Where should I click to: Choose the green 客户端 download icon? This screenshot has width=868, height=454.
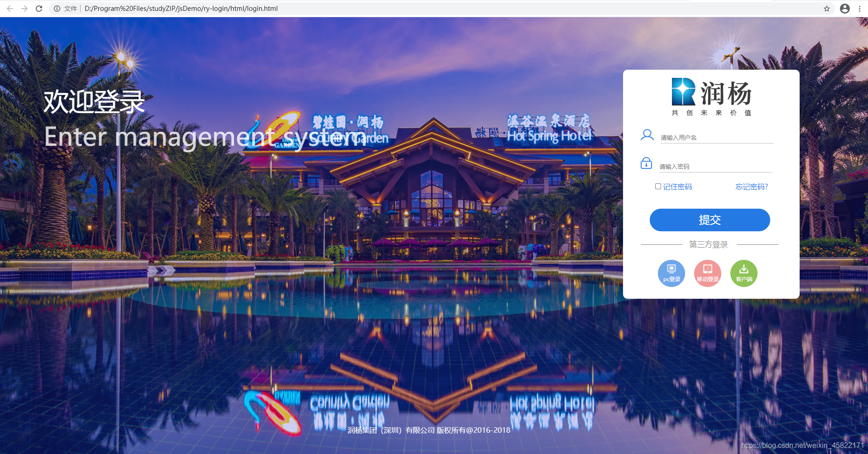[x=744, y=273]
